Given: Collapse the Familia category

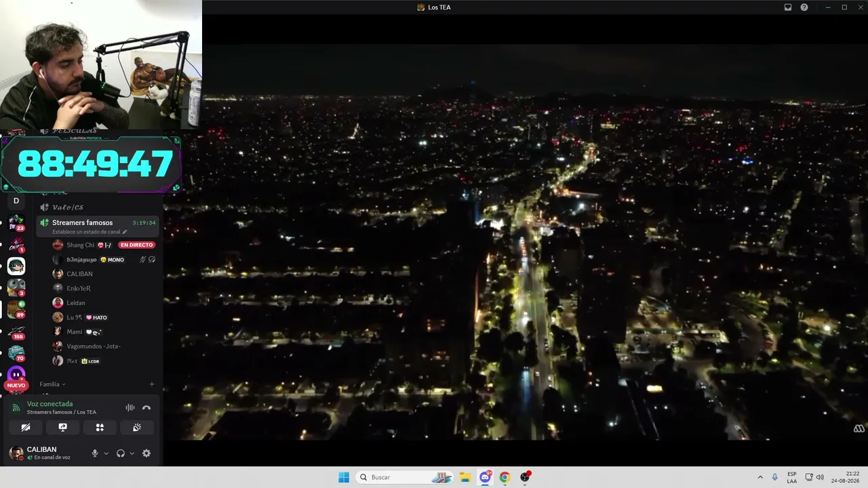Looking at the screenshot, I should [x=52, y=384].
